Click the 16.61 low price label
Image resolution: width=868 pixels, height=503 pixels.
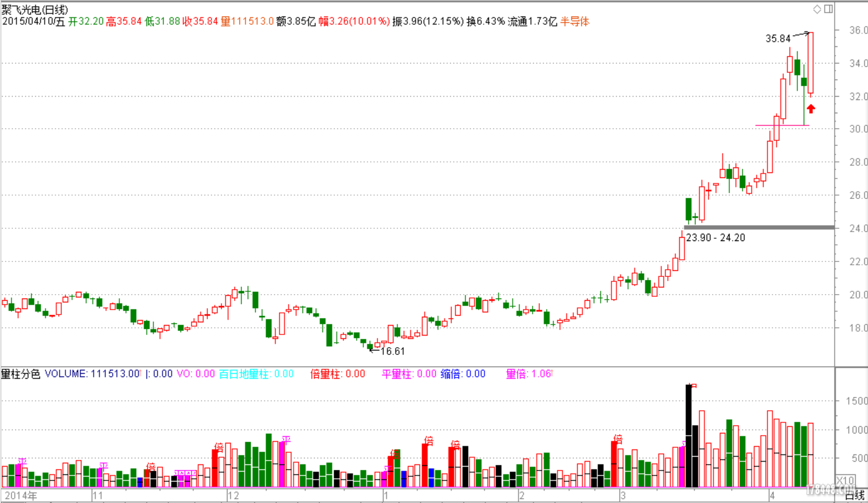coord(393,351)
